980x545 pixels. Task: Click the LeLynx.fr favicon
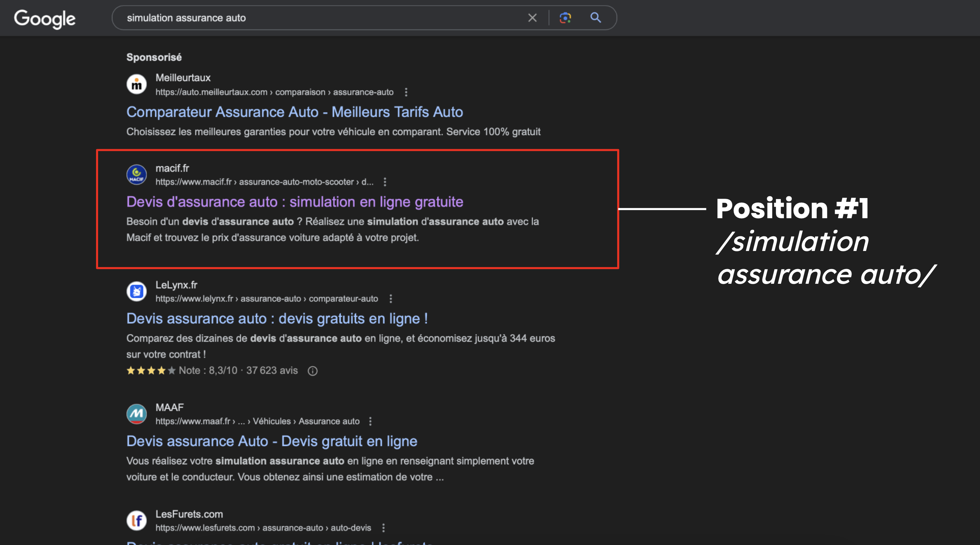[x=137, y=291]
